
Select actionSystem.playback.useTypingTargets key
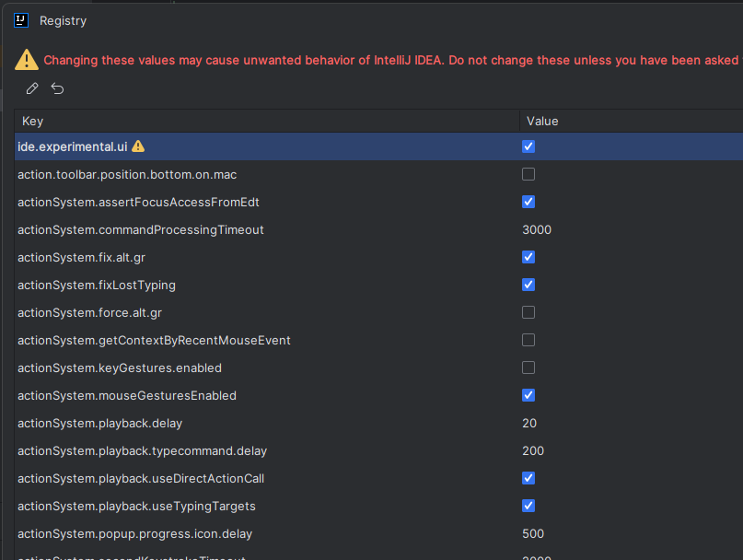[x=136, y=506]
